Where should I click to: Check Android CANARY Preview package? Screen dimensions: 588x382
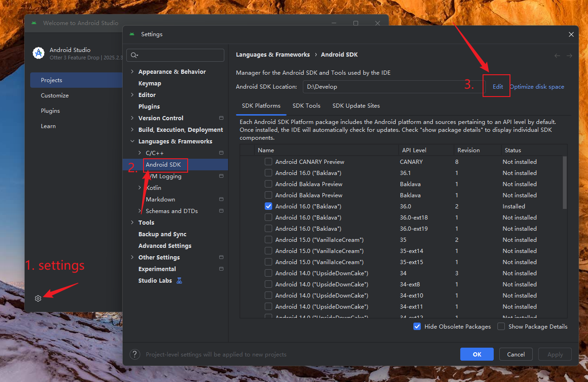pyautogui.click(x=268, y=162)
